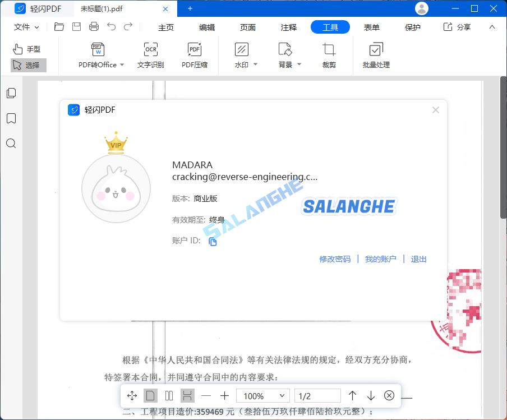The width and height of the screenshot is (507, 420).
Task: Select single page view mode
Action: (x=150, y=396)
